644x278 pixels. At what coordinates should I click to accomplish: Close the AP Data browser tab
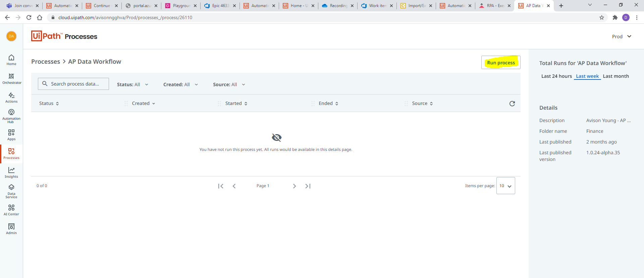(x=548, y=6)
